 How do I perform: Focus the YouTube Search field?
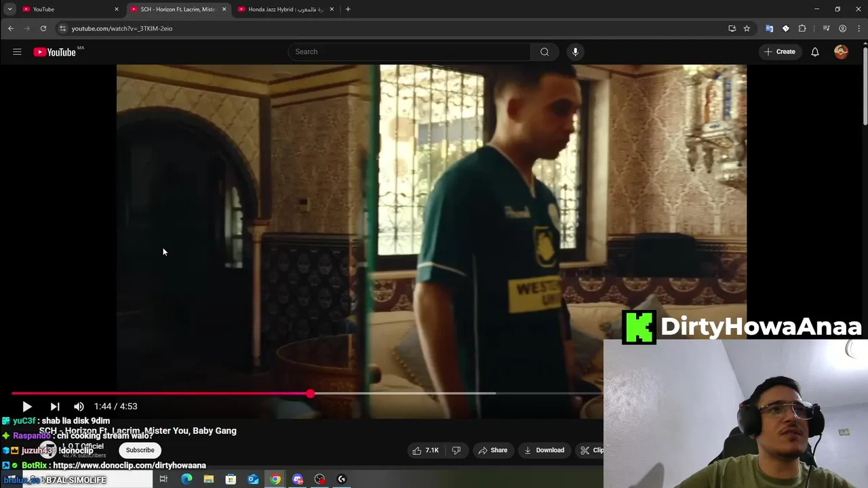[x=410, y=52]
